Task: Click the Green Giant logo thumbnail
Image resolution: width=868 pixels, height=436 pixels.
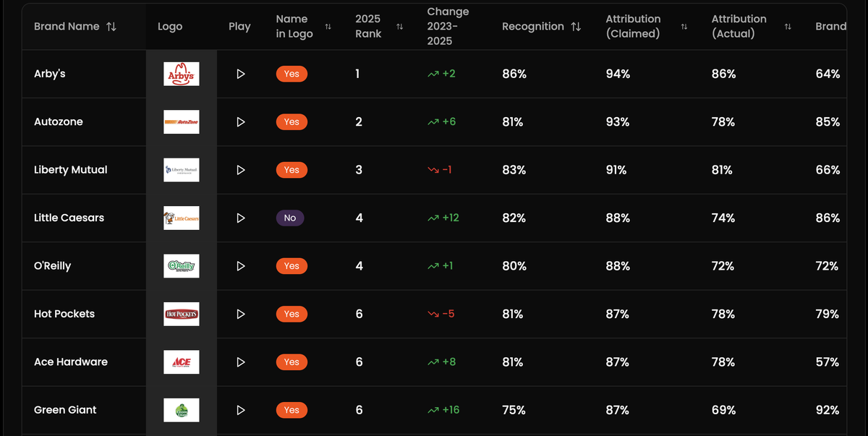Action: [x=181, y=410]
